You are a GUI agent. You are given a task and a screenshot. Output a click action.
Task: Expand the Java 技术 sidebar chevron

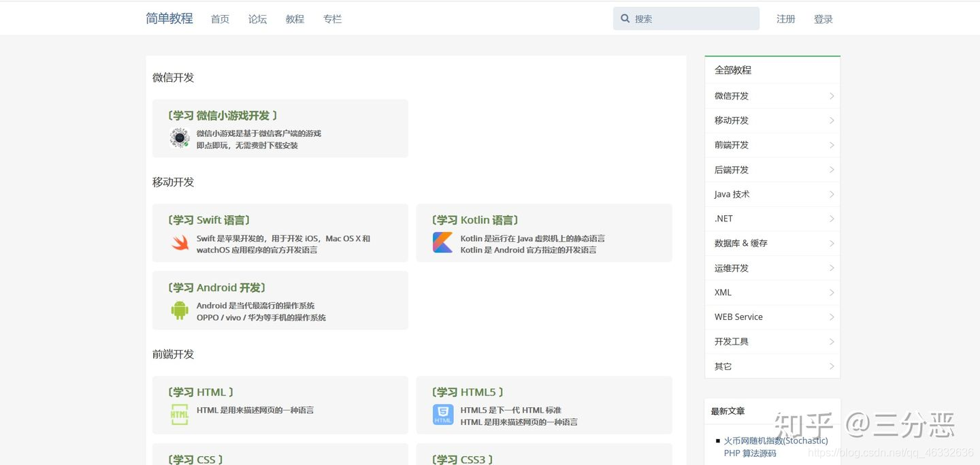tap(832, 194)
